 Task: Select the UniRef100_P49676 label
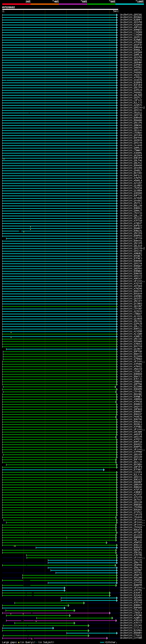click(x=131, y=417)
